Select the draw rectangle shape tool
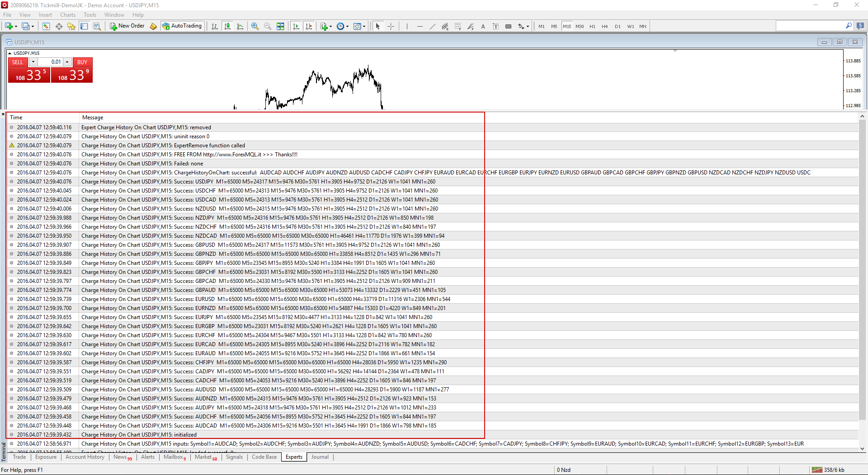 coord(508,26)
